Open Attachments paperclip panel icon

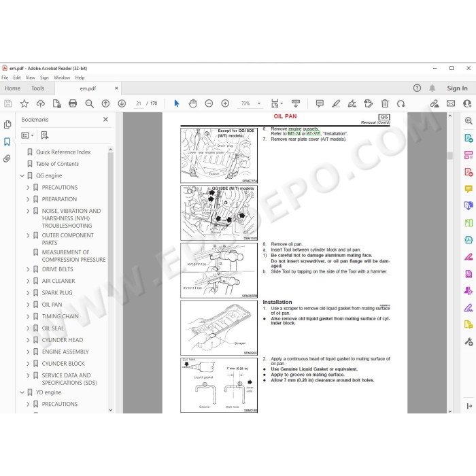[x=7, y=158]
